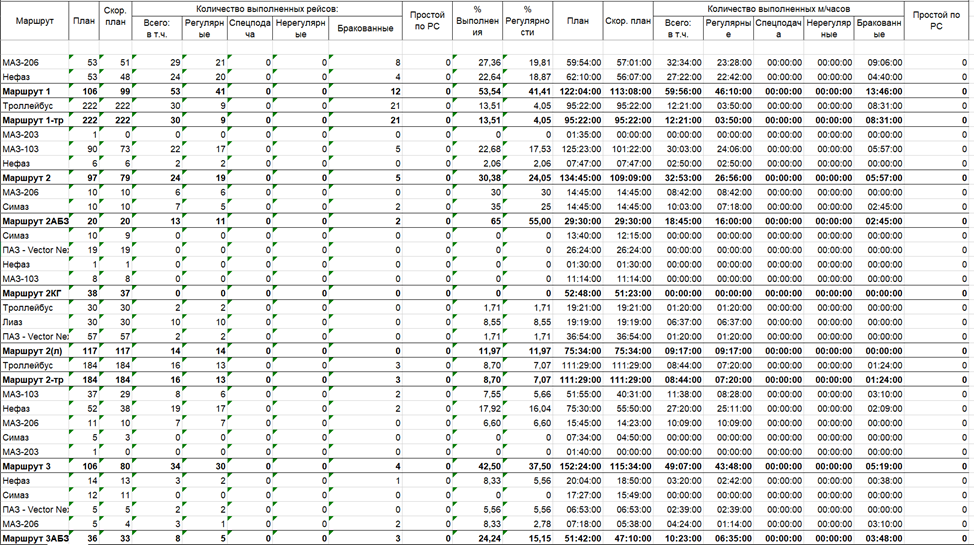This screenshot has width=974, height=545.
Task: Click the "Маршрут 2(п)" row label
Action: point(34,351)
